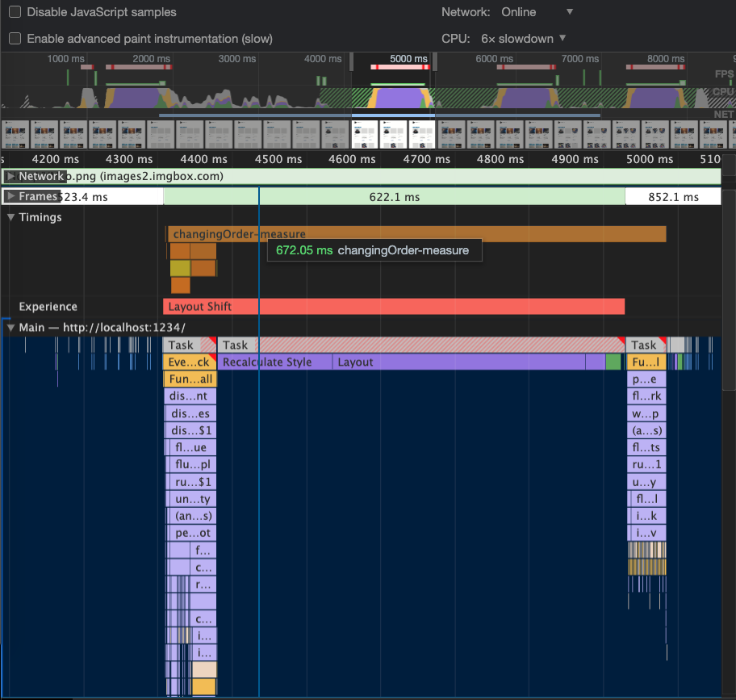Enable advanced paint instrumentation checkbox
The height and width of the screenshot is (700, 736).
pos(15,39)
